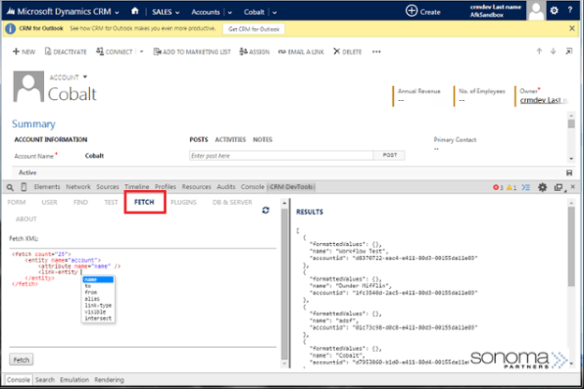Open the Elements panel in DevTools
The image size is (584, 389).
click(47, 187)
